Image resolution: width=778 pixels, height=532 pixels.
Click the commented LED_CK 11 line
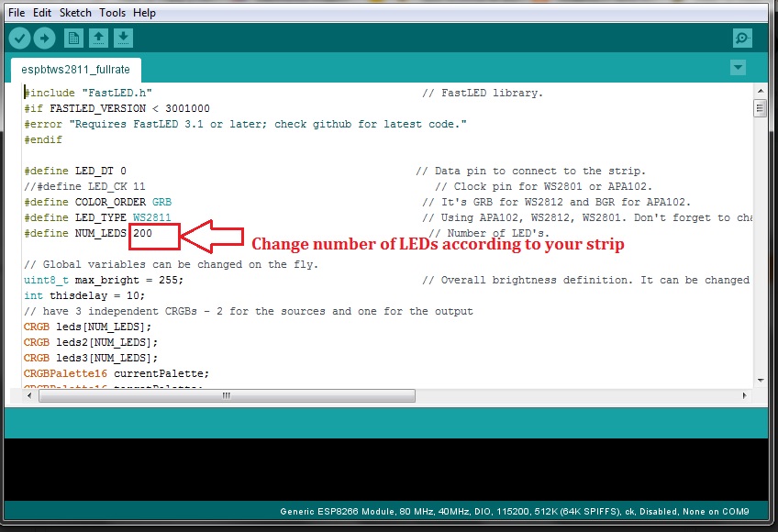tap(84, 186)
